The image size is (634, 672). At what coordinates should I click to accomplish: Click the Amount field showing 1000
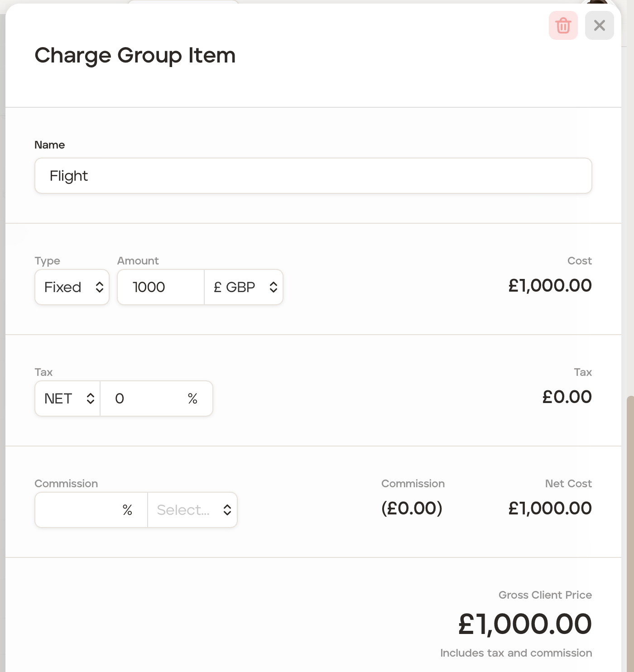coord(160,287)
